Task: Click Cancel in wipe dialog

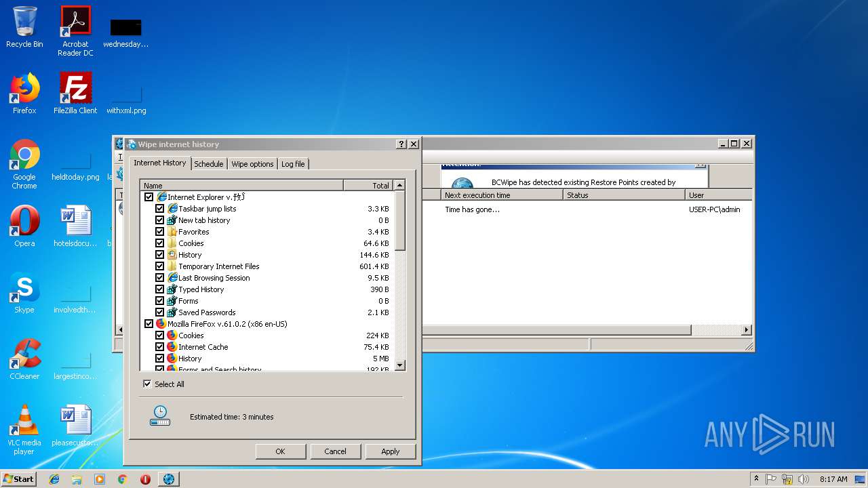Action: [335, 451]
